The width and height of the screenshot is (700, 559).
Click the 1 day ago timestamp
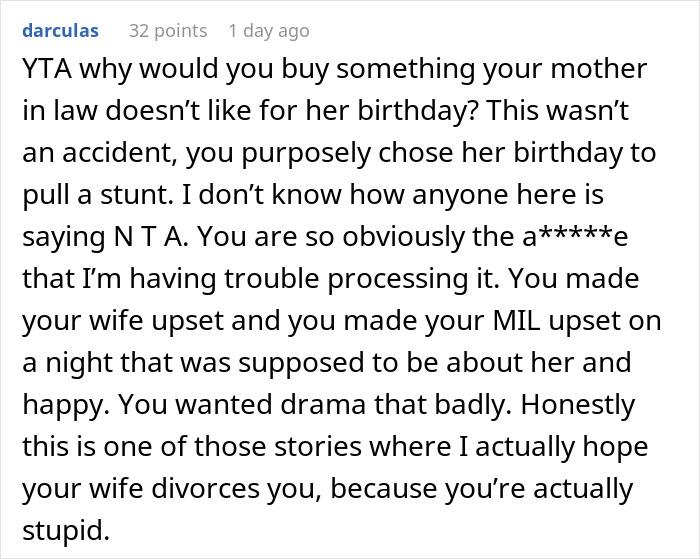pos(268,31)
